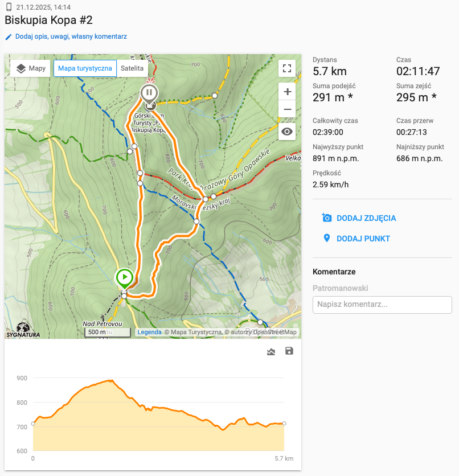
Task: Switch to Mapa turystyczna view
Action: pos(85,68)
